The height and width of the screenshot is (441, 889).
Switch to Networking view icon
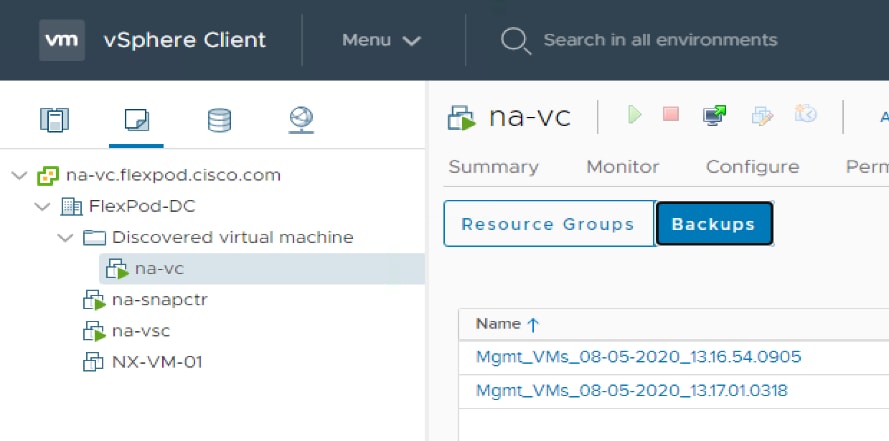point(301,120)
